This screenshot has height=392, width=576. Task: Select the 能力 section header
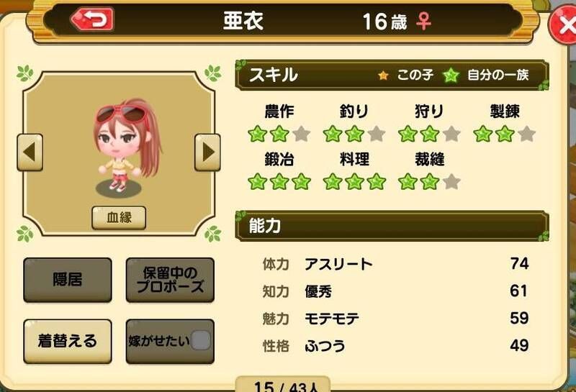[x=392, y=226]
